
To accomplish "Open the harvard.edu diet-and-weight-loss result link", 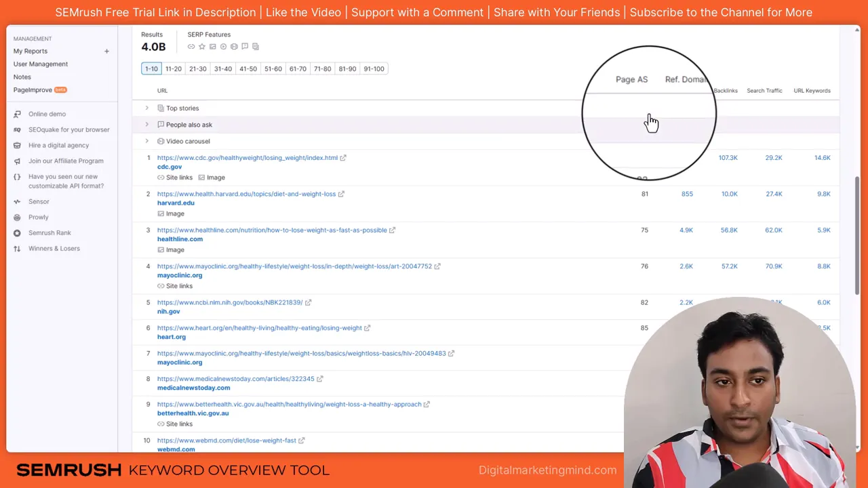I will [x=247, y=194].
